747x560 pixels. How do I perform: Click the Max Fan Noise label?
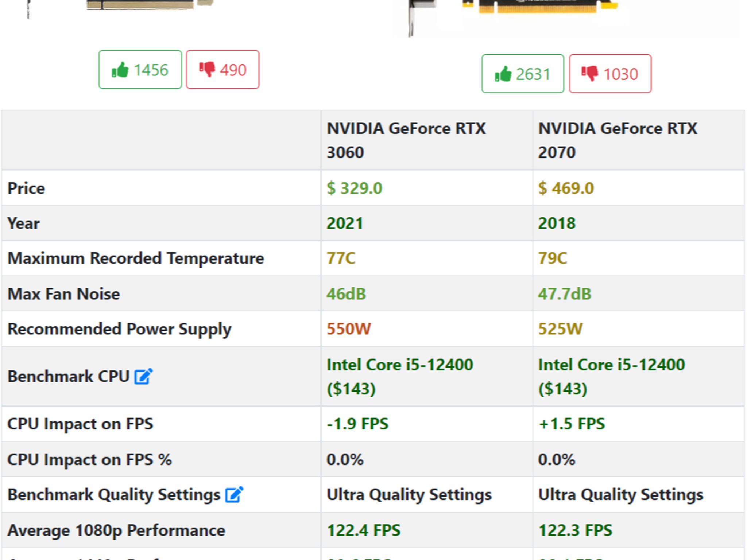coord(64,294)
